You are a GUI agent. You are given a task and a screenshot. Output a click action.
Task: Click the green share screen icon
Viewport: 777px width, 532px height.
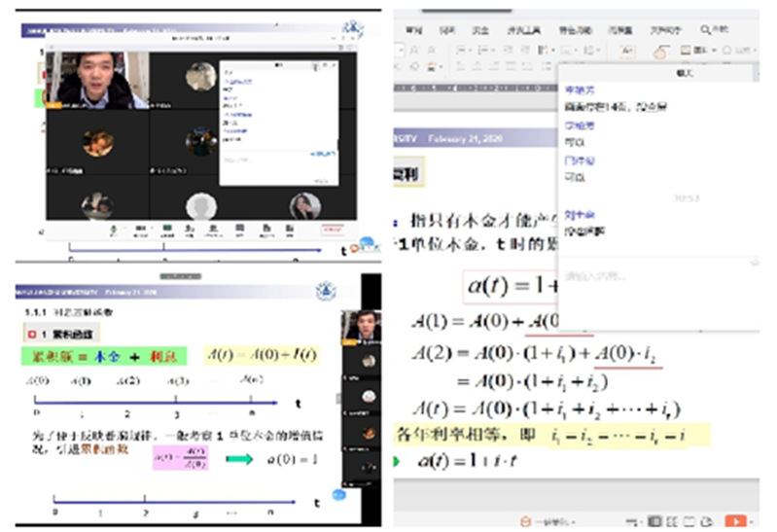pyautogui.click(x=167, y=230)
